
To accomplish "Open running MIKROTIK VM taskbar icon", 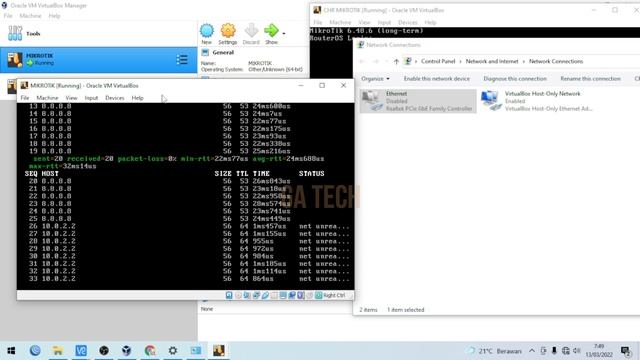I will coord(219,351).
